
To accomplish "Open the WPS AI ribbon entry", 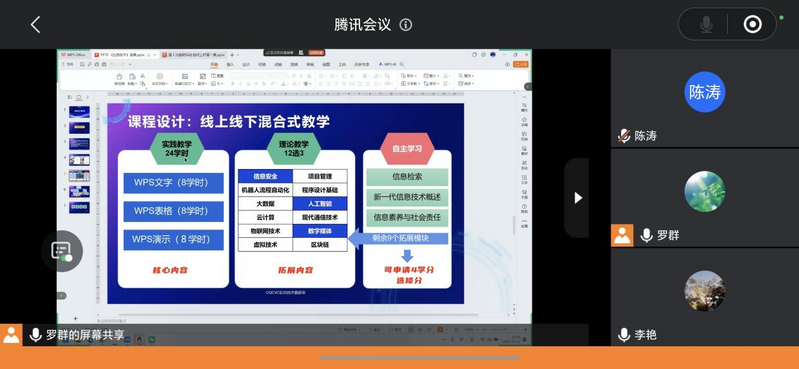I will click(387, 65).
